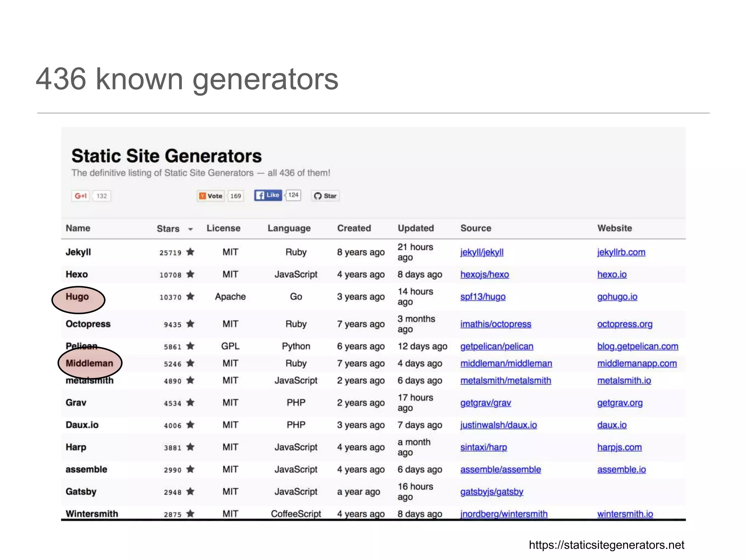Open the spf13/hugo source link
Image resolution: width=747 pixels, height=560 pixels.
(483, 297)
